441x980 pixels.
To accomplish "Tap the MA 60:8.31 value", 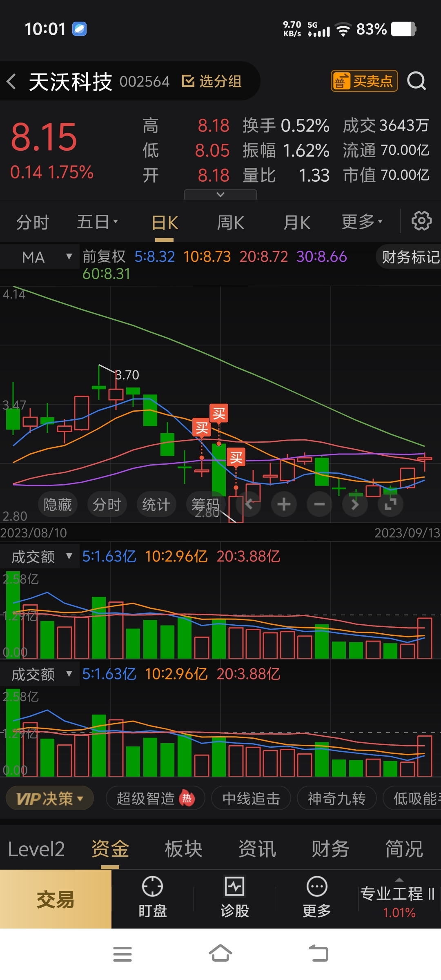I will tap(106, 274).
